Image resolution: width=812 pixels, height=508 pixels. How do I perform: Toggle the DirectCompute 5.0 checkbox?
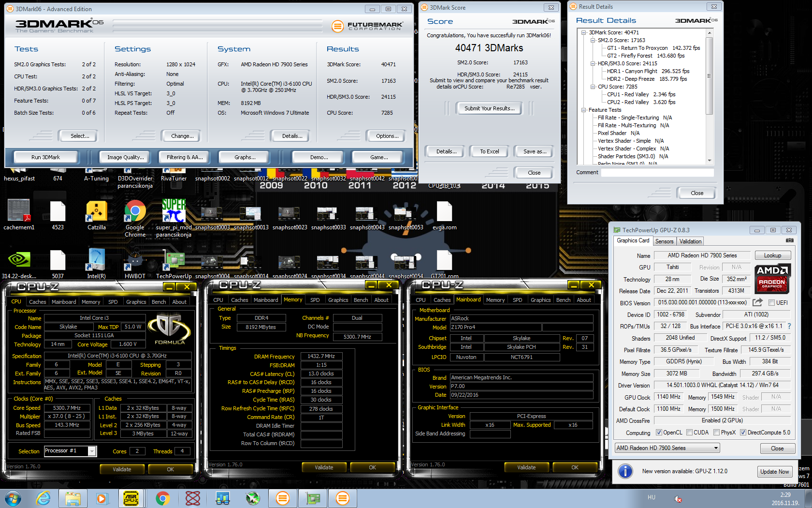743,433
